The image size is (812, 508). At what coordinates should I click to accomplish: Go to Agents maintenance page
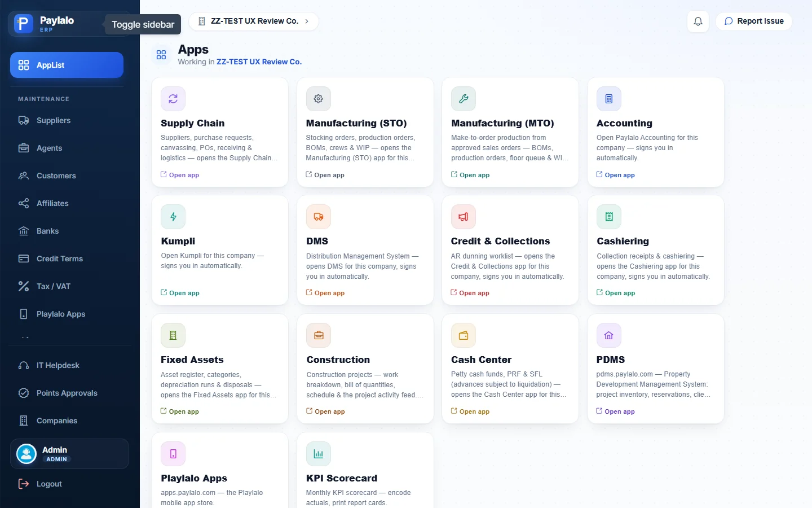pos(67,148)
